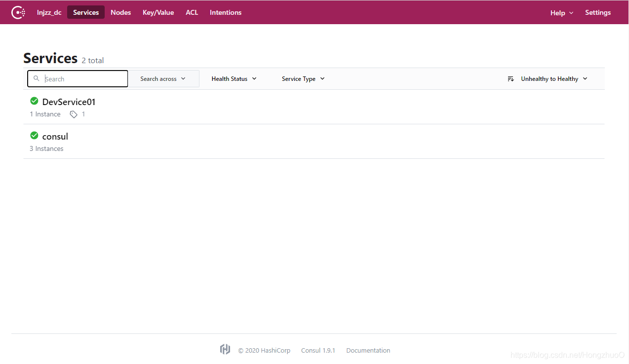The width and height of the screenshot is (629, 364).
Task: Open the Key/Value section
Action: (x=158, y=12)
